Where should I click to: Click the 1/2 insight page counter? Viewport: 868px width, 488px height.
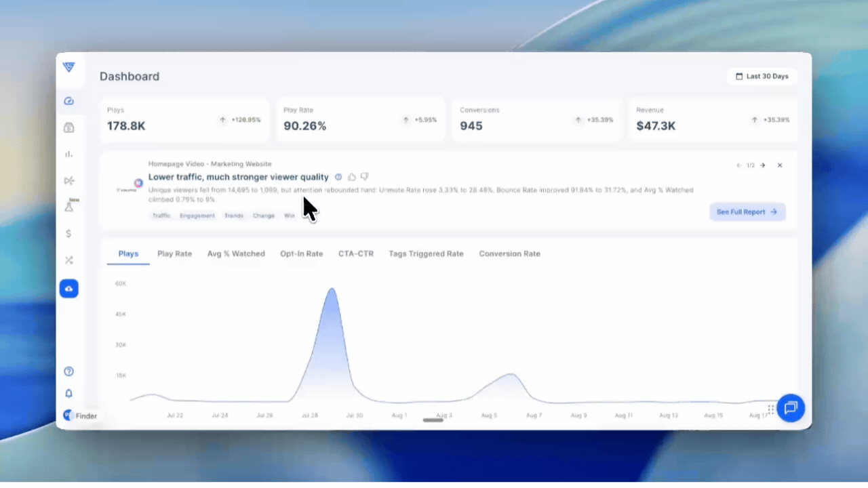(x=751, y=165)
